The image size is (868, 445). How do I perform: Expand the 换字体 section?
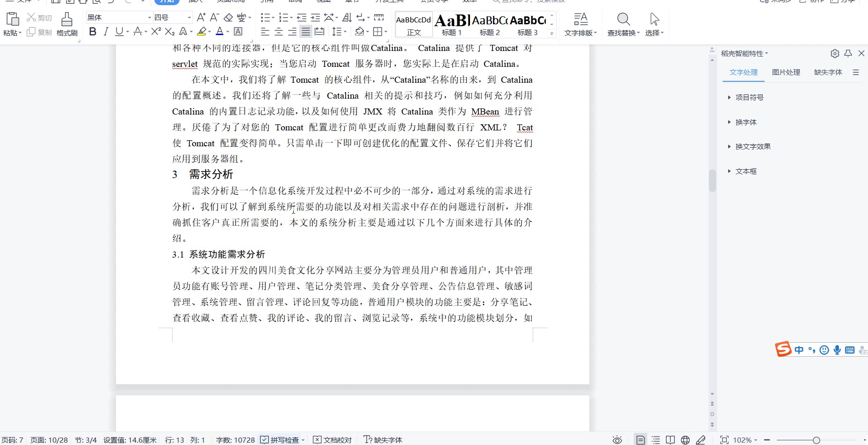(x=742, y=122)
